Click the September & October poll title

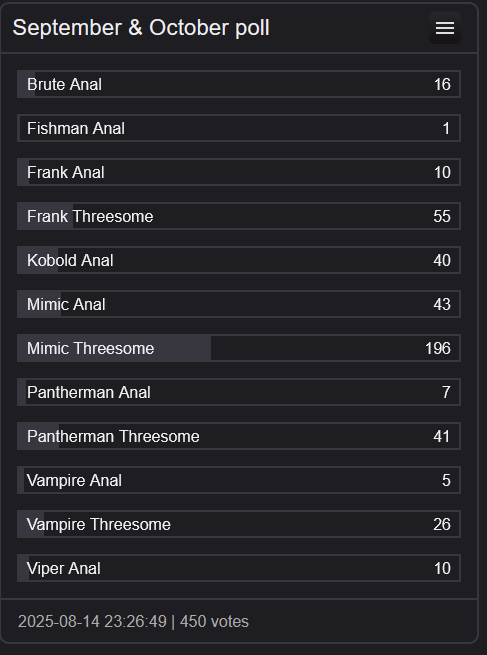tap(141, 28)
